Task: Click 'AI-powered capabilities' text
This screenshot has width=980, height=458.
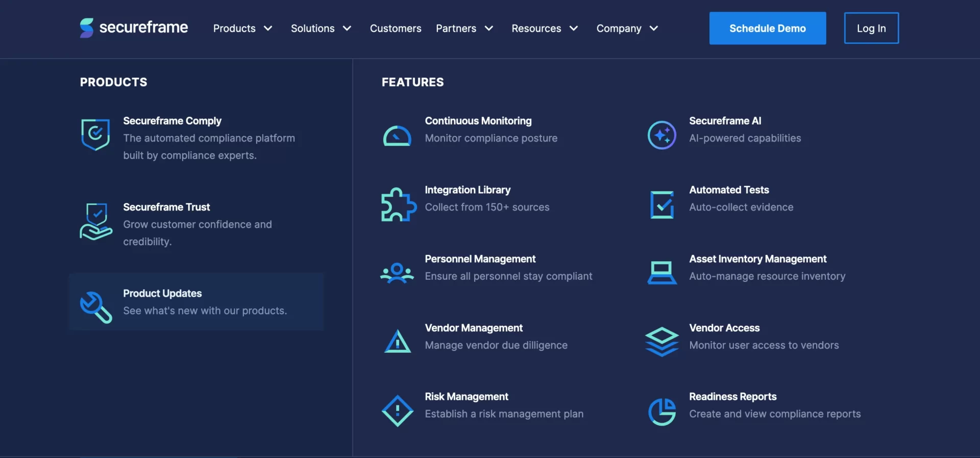Action: click(x=745, y=138)
